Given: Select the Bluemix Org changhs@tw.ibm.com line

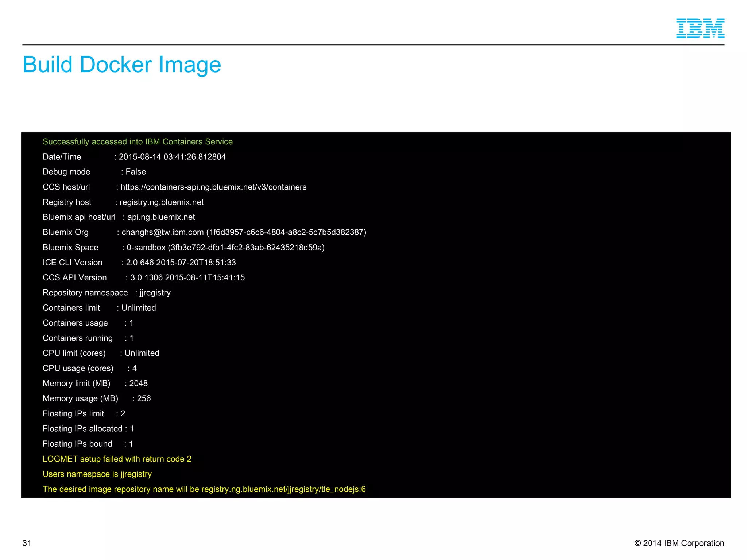Looking at the screenshot, I should pos(204,232).
